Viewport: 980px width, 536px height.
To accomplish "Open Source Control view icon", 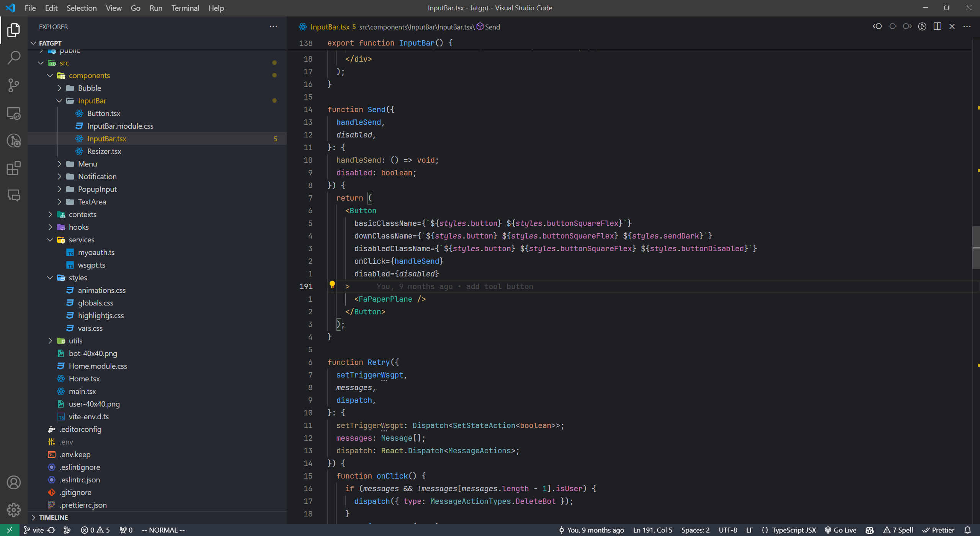I will point(14,85).
